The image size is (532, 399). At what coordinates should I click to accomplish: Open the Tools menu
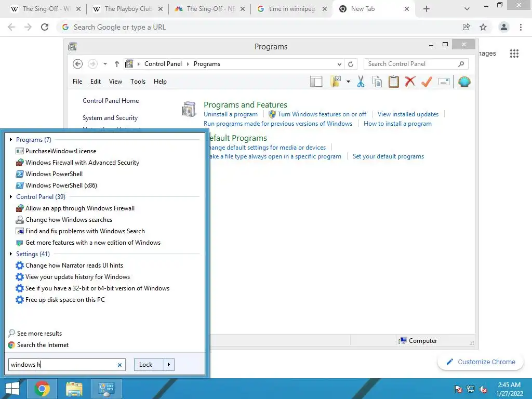coord(138,82)
